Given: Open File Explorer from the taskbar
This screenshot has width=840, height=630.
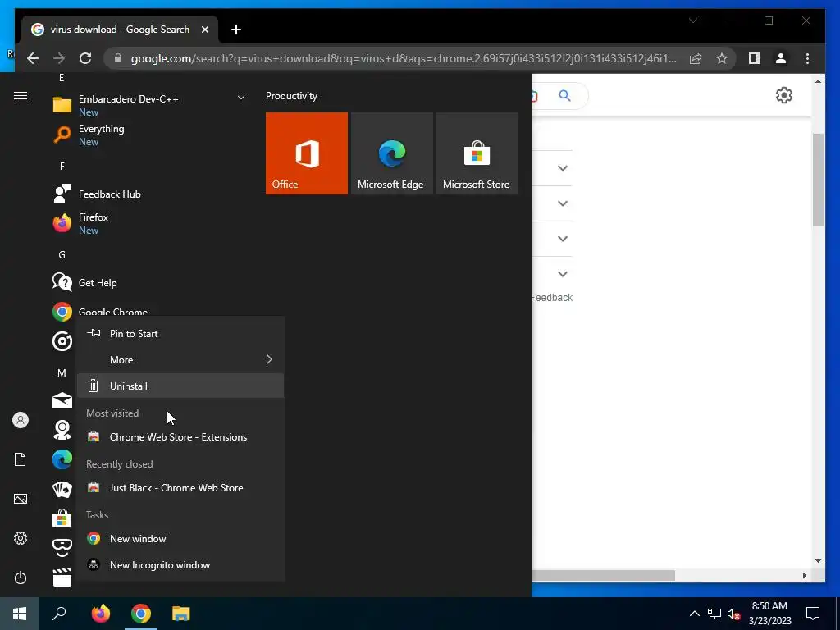Looking at the screenshot, I should point(181,614).
